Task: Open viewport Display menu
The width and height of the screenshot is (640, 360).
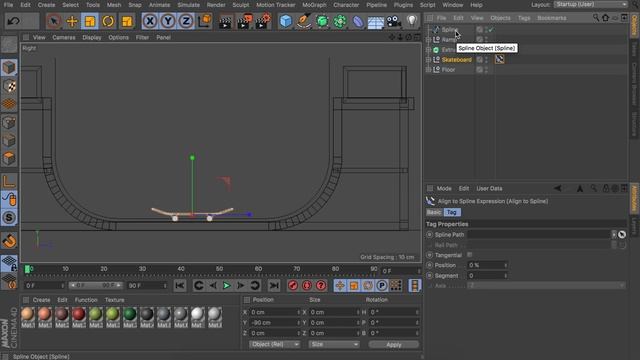Action: (x=92, y=37)
